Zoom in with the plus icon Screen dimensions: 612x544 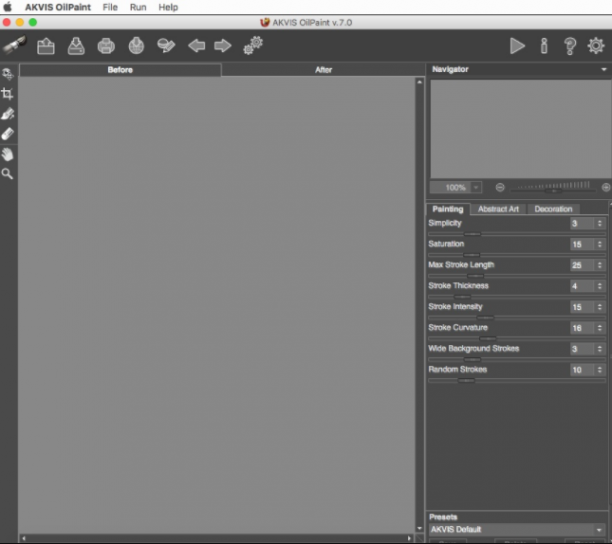pyautogui.click(x=606, y=187)
